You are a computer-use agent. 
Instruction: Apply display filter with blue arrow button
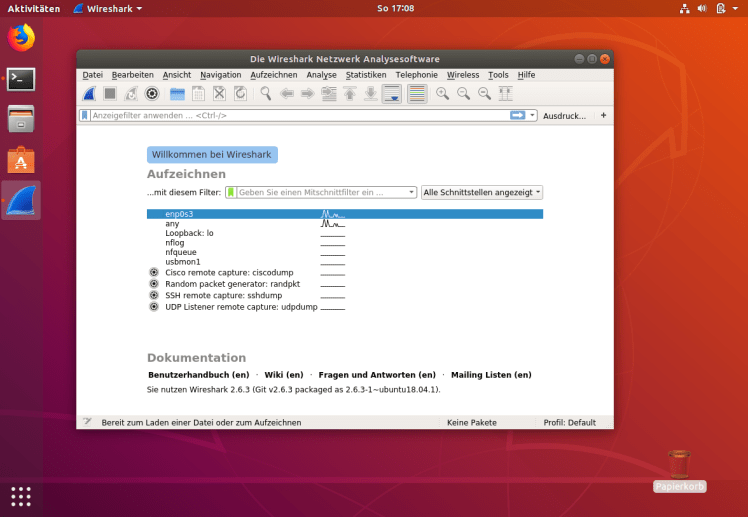coord(518,115)
